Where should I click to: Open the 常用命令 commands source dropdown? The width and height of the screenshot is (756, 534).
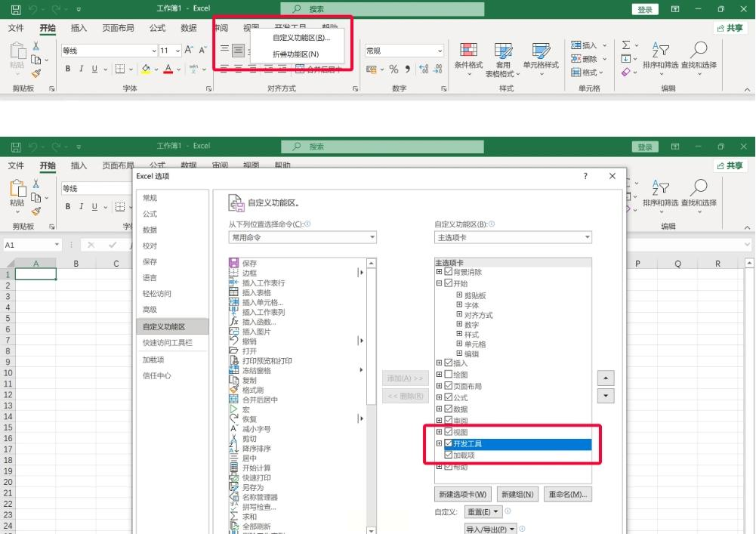pyautogui.click(x=302, y=237)
